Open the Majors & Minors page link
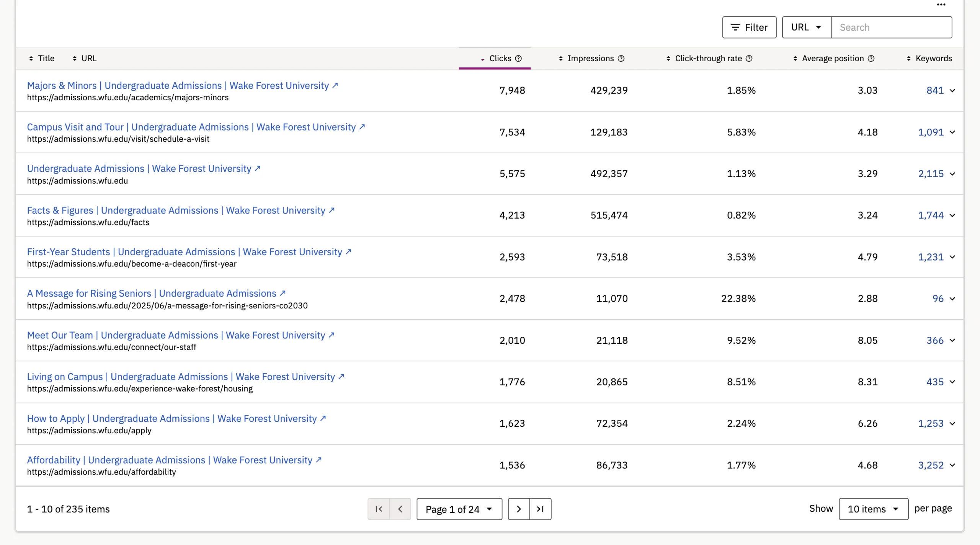Screen dimensions: 980x545 (x=182, y=85)
